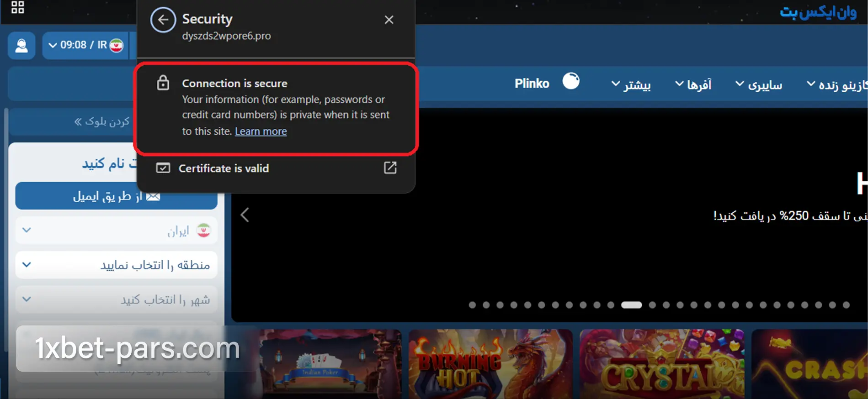Click the dyszds2wpore6.pro domain text
This screenshot has width=868, height=399.
pyautogui.click(x=226, y=36)
